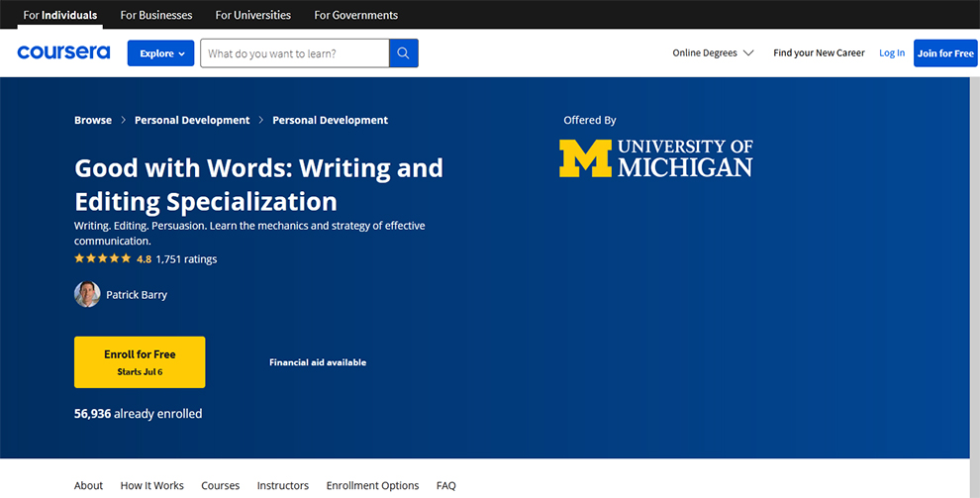Open first Personal Development breadcrumb
The image size is (980, 498).
[192, 120]
